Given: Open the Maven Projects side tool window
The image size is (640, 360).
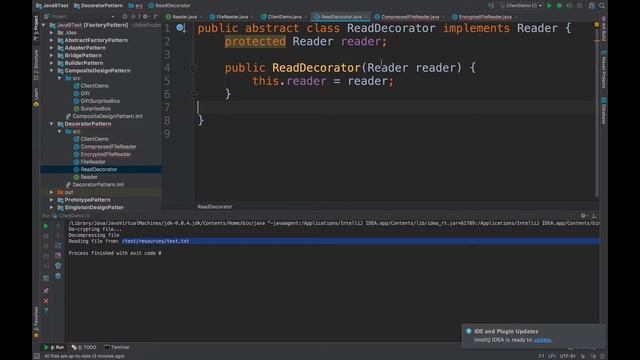Looking at the screenshot, I should [x=604, y=69].
